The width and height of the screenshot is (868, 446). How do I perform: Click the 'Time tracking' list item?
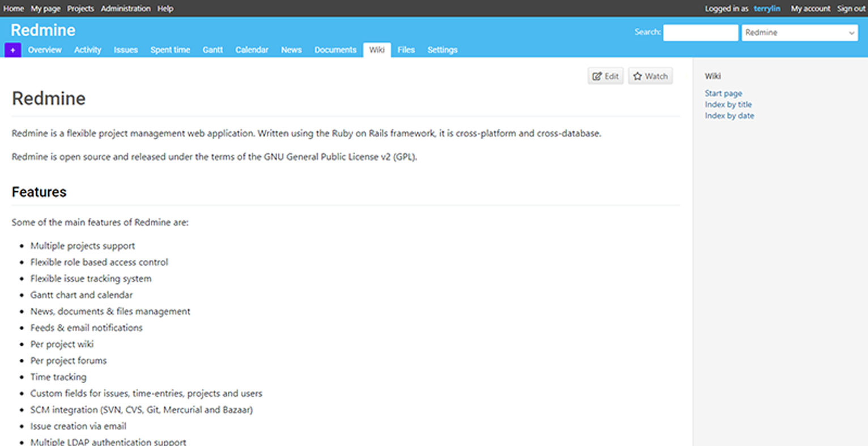(58, 377)
